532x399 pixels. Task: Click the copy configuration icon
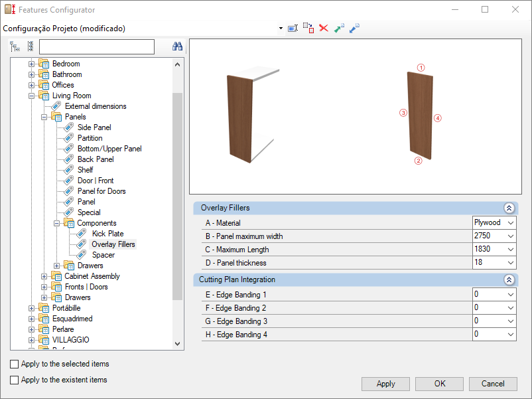[x=308, y=28]
